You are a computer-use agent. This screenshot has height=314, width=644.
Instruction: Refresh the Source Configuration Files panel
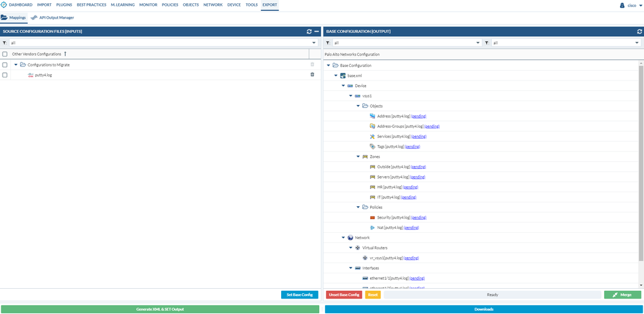coord(309,31)
